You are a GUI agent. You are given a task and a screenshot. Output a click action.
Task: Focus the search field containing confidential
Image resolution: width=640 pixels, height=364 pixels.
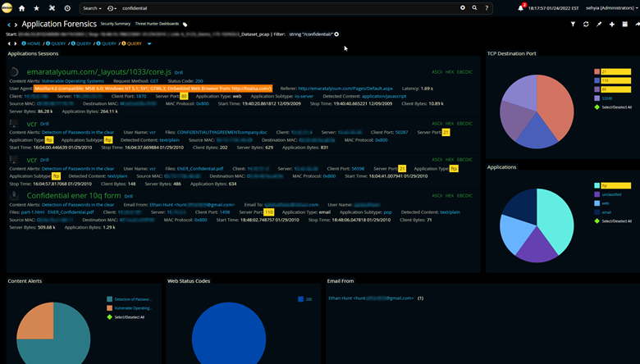[288, 8]
